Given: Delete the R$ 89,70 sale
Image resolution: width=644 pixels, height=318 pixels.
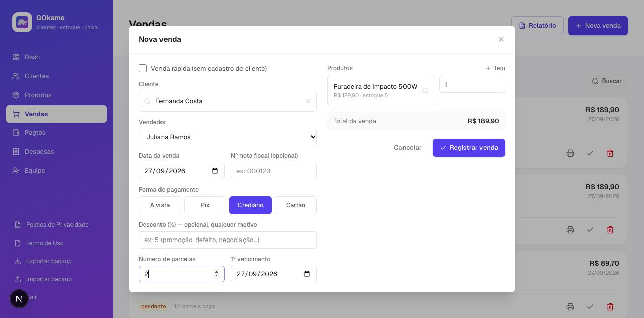Looking at the screenshot, I should 610,307.
